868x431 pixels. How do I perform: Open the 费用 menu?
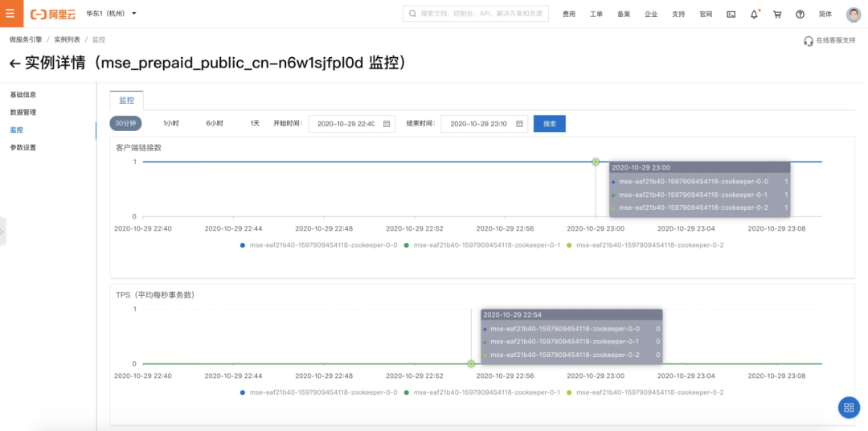pos(568,14)
